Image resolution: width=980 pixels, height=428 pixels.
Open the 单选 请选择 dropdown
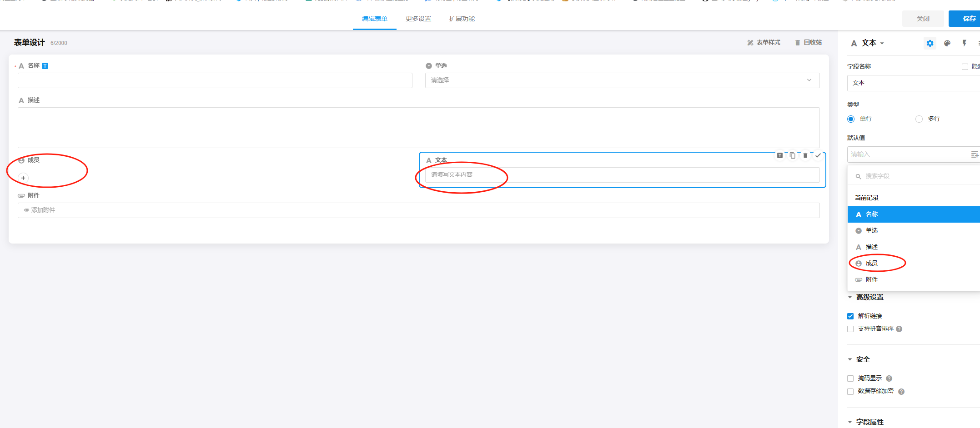[x=622, y=80]
